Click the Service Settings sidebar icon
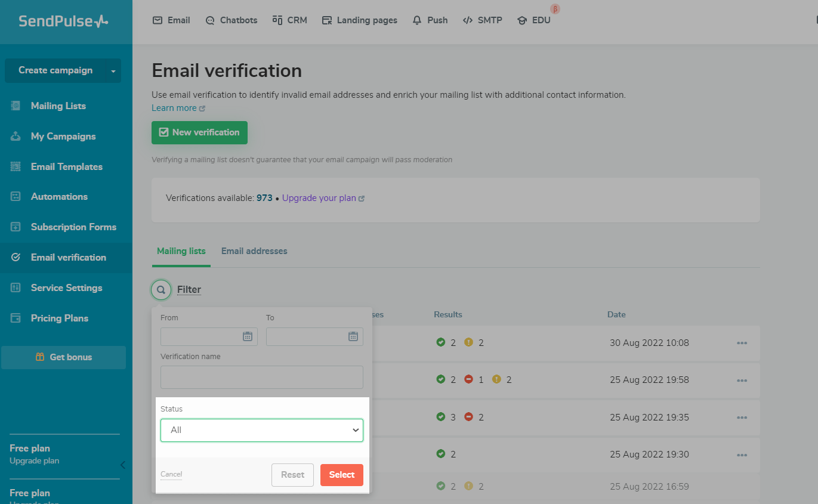The height and width of the screenshot is (504, 818). [x=16, y=287]
